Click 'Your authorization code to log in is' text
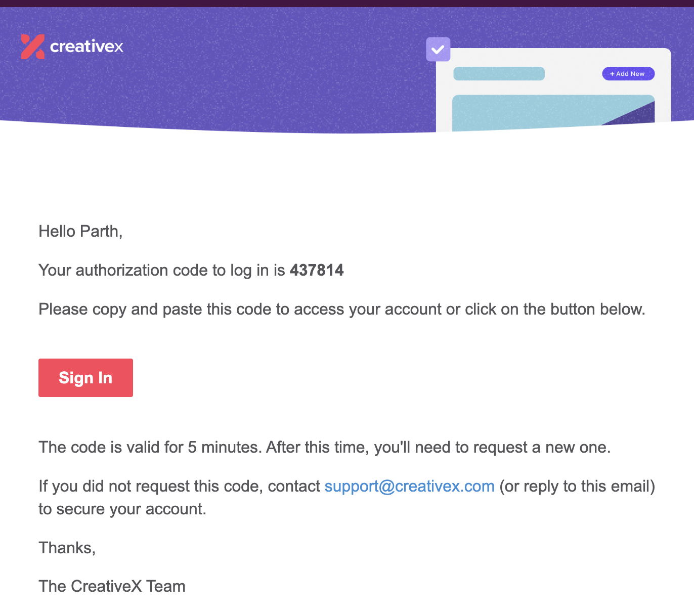The height and width of the screenshot is (616, 694). 162,270
